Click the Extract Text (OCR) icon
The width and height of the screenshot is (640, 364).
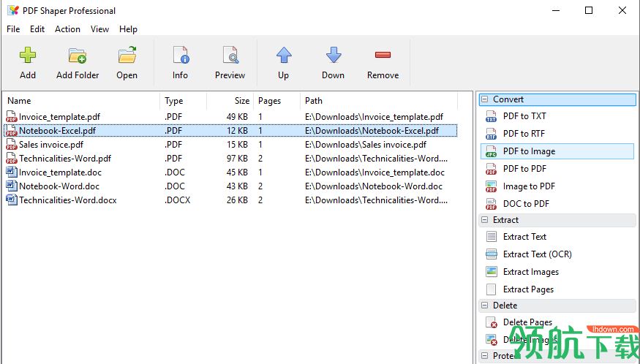pos(492,254)
